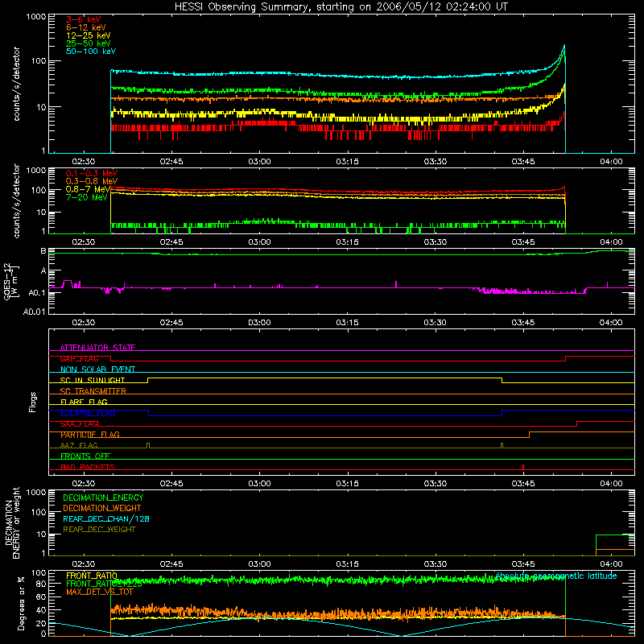Click the FRONTS_OFF flag label
The image size is (644, 644).
[x=85, y=456]
